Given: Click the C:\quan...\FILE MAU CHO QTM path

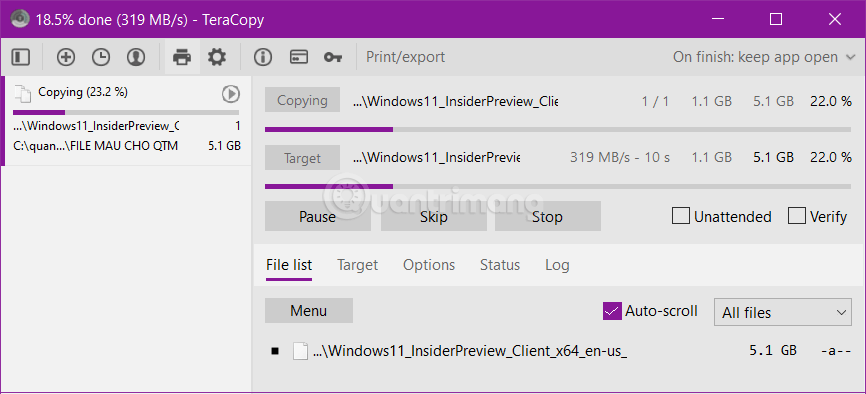Looking at the screenshot, I should (x=96, y=146).
